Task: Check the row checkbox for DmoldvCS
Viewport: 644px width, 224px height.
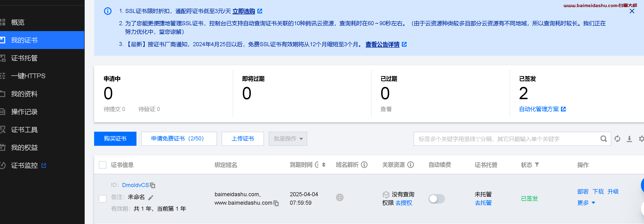Action: (103, 199)
